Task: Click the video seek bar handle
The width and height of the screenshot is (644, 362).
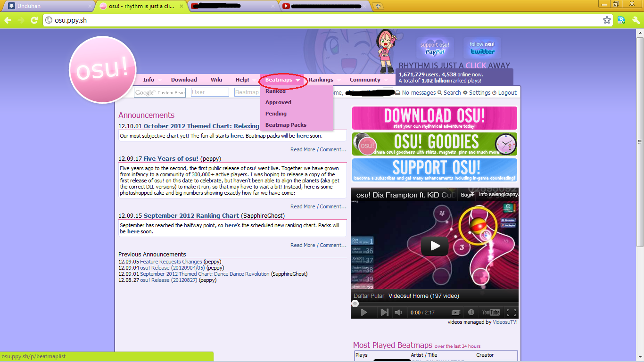Action: click(355, 304)
